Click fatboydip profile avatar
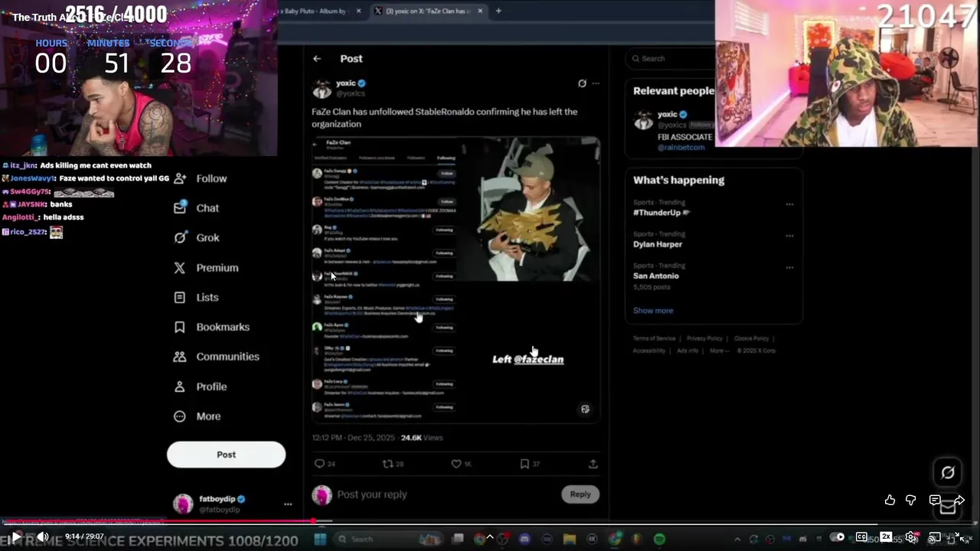980x551 pixels. pyautogui.click(x=183, y=504)
